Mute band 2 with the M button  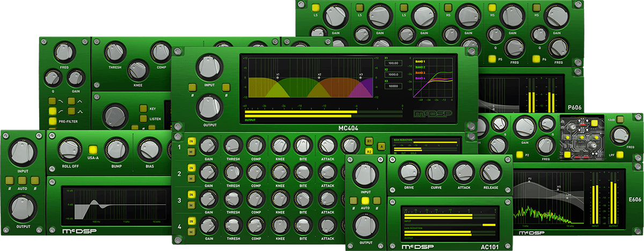coord(191,178)
